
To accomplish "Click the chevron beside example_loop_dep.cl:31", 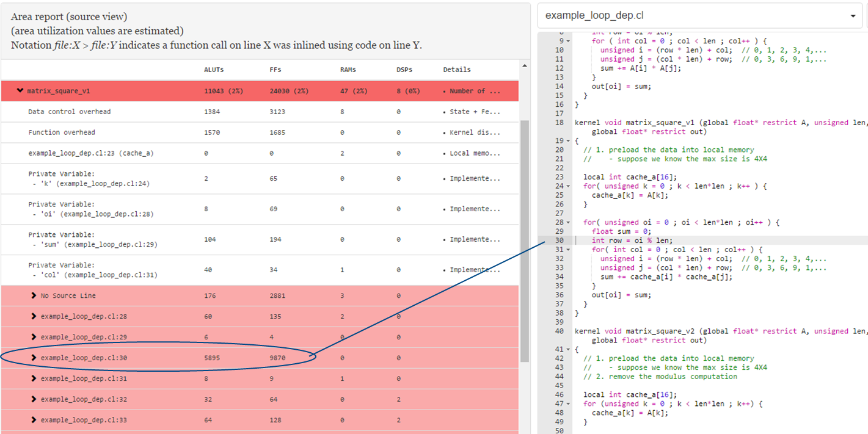I will [34, 378].
